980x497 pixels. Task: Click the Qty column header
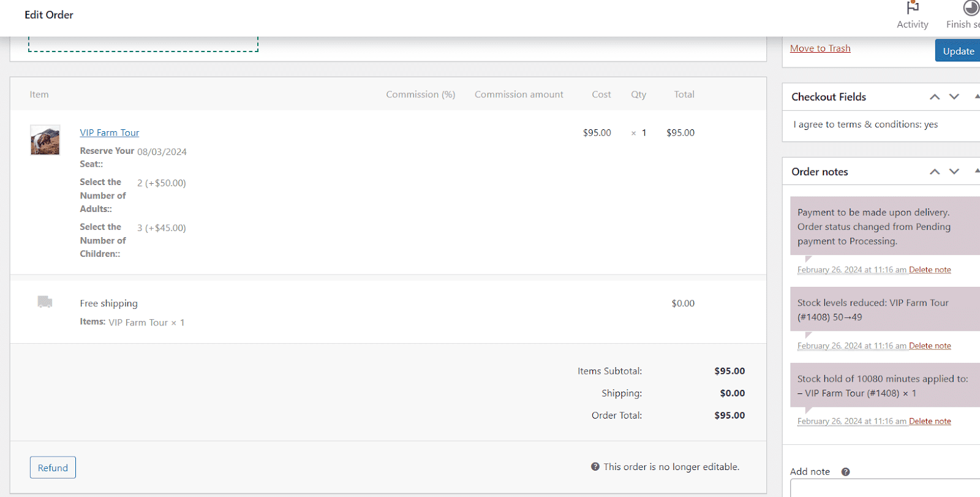[x=639, y=94]
